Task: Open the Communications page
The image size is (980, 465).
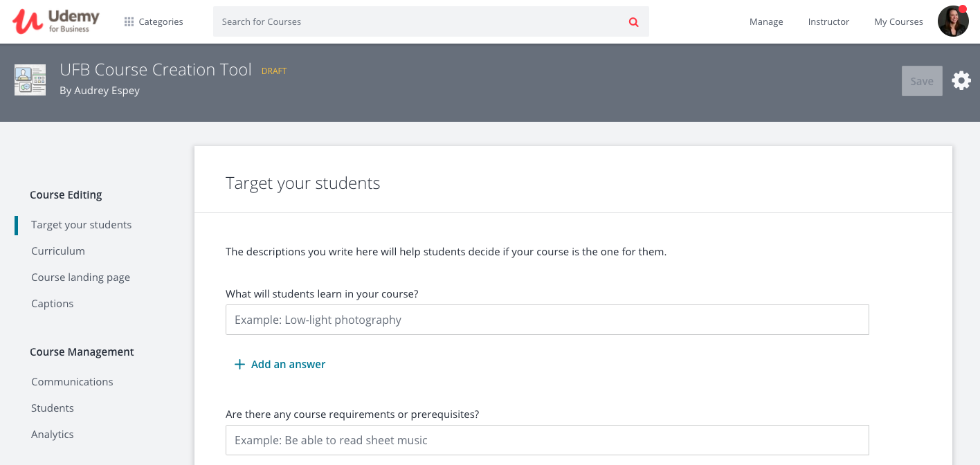Action: point(72,381)
